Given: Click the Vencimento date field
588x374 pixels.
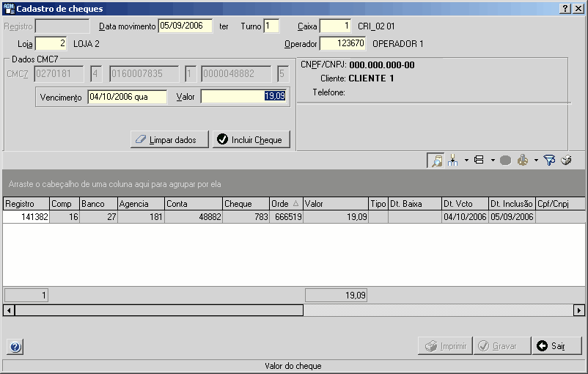Looking at the screenshot, I should click(x=128, y=97).
